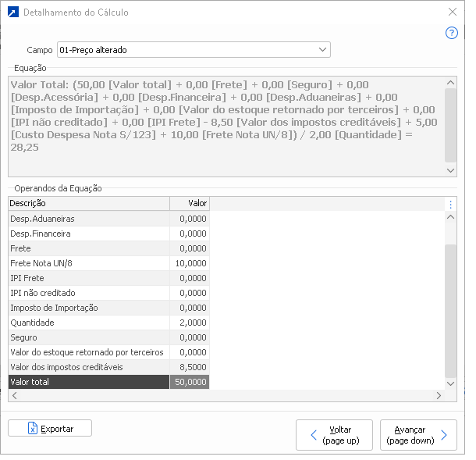The height and width of the screenshot is (460, 476).
Task: Advance with Avançar (page down) button
Action: 418,435
